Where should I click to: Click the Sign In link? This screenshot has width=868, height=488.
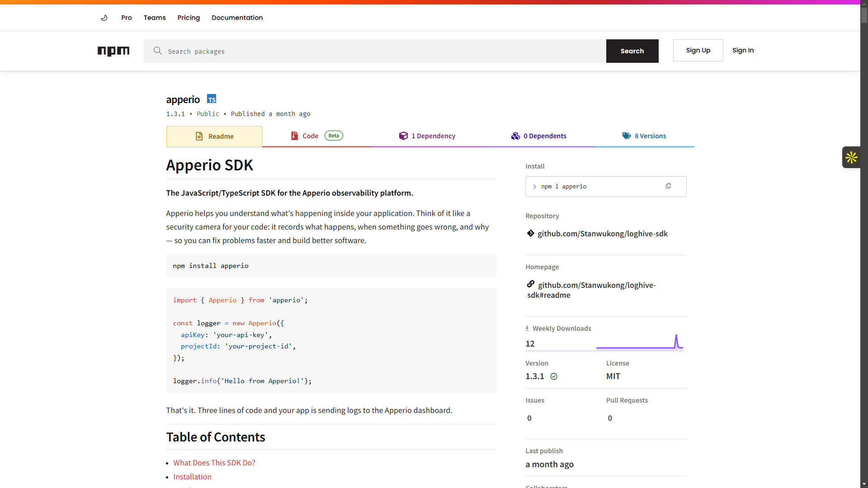coord(743,50)
